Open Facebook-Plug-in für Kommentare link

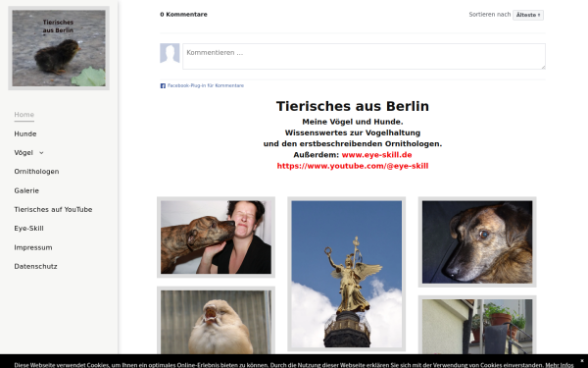[206, 85]
